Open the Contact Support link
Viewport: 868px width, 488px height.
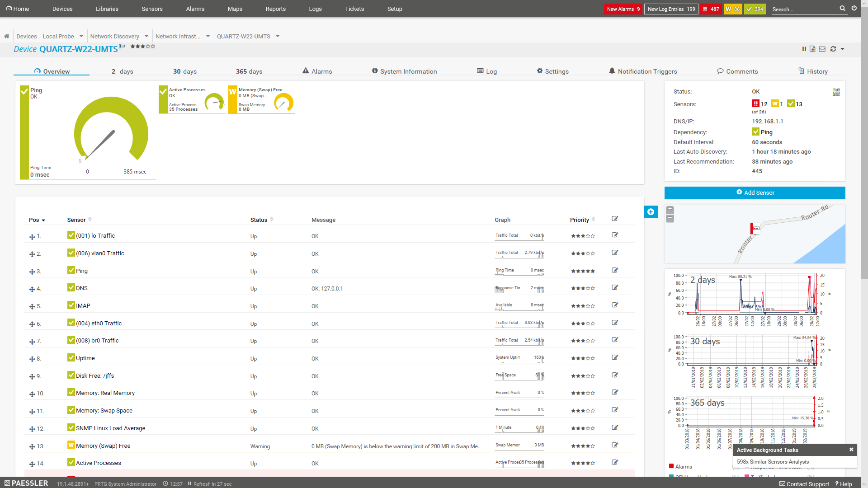coord(804,484)
